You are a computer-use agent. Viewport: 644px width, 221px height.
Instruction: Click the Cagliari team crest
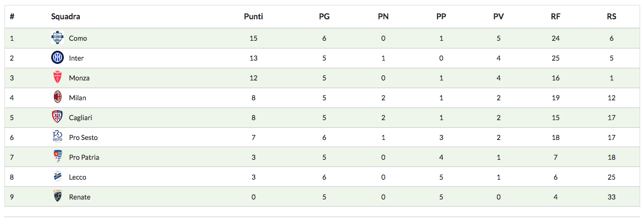click(57, 117)
